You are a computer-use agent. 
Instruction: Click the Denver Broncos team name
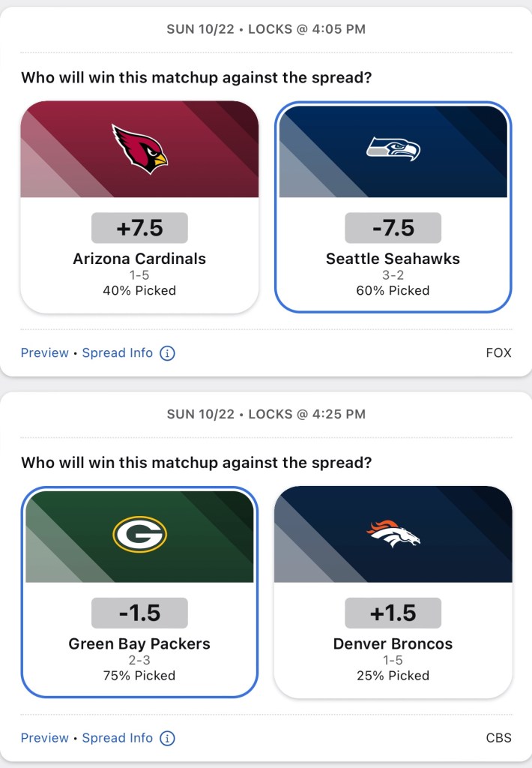(393, 643)
